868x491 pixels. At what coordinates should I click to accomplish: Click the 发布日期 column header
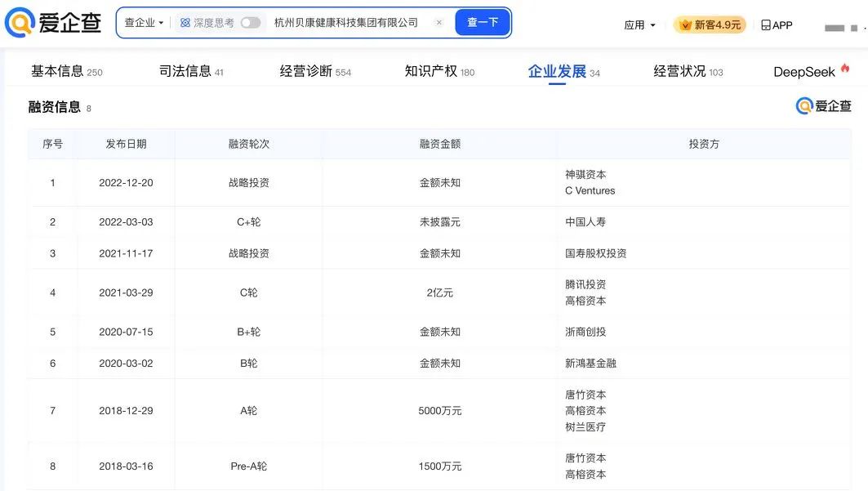point(126,144)
